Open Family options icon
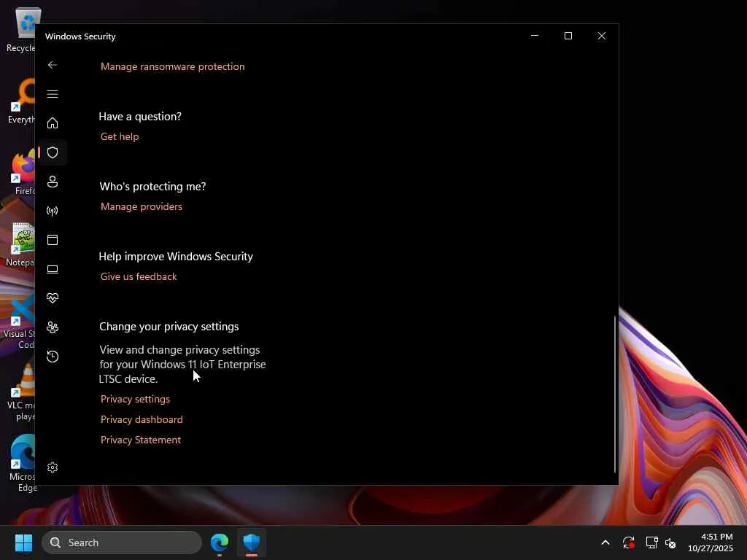Viewport: 747px width, 560px height. pos(53,327)
